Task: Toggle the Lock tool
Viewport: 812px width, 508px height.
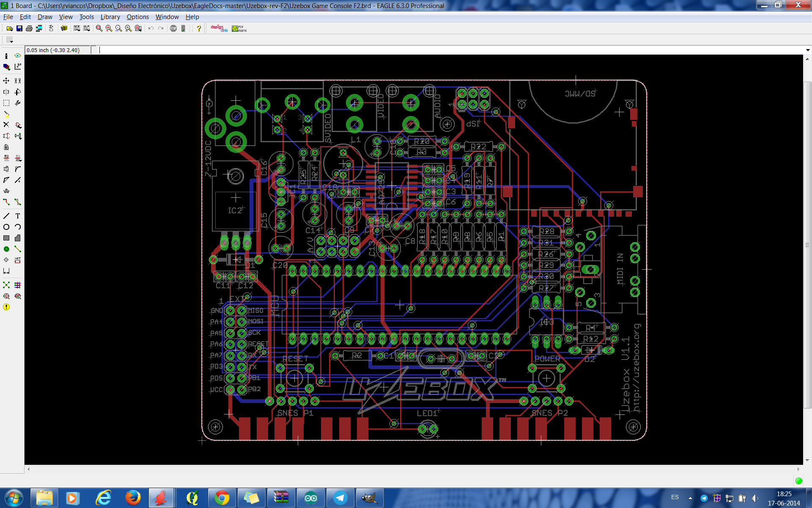Action: pyautogui.click(x=6, y=147)
